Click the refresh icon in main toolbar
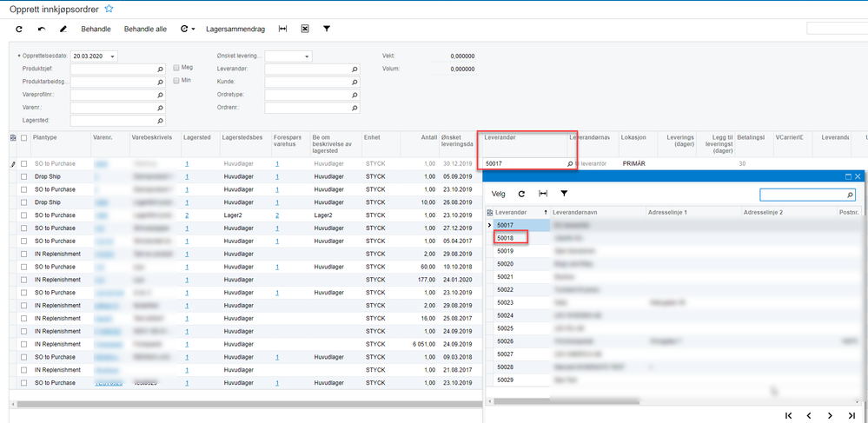Viewport: 868px width, 423px height. [19, 29]
